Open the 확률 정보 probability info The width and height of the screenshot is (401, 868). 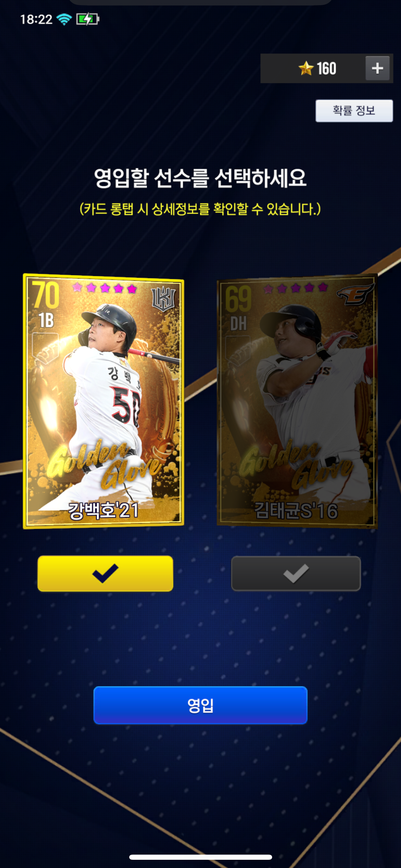[x=354, y=111]
